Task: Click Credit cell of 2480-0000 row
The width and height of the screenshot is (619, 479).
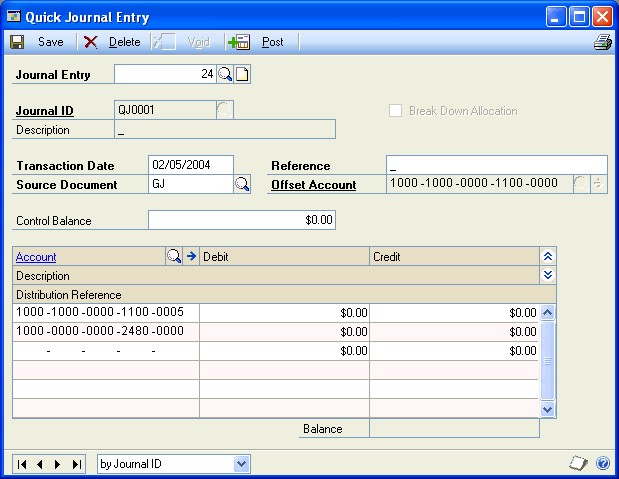Action: tap(454, 332)
